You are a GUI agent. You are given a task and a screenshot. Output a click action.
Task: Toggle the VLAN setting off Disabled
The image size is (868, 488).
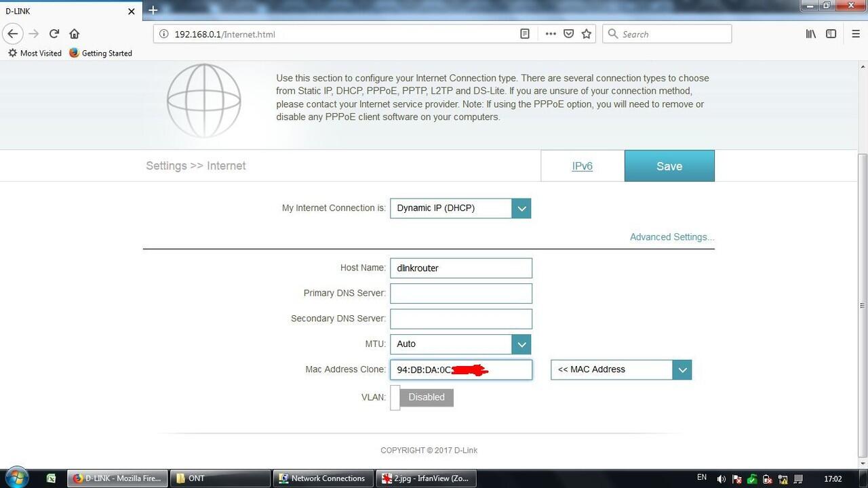click(422, 397)
